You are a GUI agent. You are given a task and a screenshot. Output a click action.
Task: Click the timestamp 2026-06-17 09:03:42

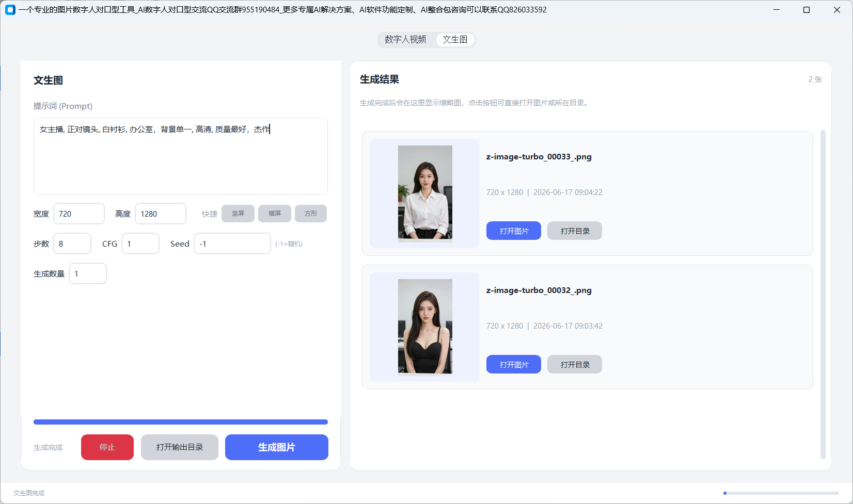pos(568,326)
